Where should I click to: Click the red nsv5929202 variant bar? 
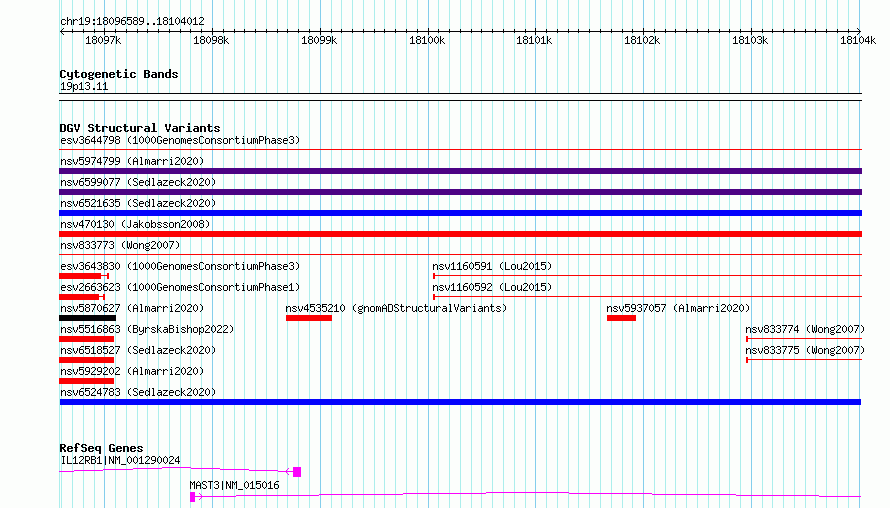[x=87, y=381]
